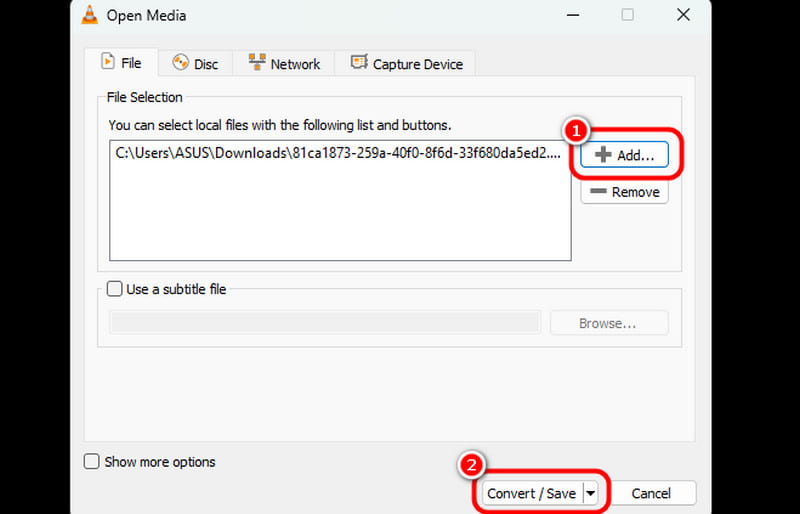800x514 pixels.
Task: Click the VLC cone icon in title bar
Action: point(90,15)
